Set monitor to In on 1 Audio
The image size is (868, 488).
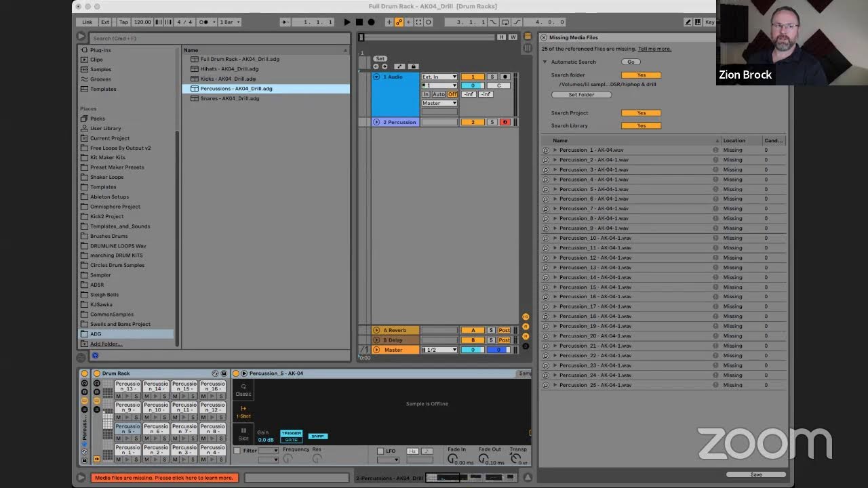point(426,94)
